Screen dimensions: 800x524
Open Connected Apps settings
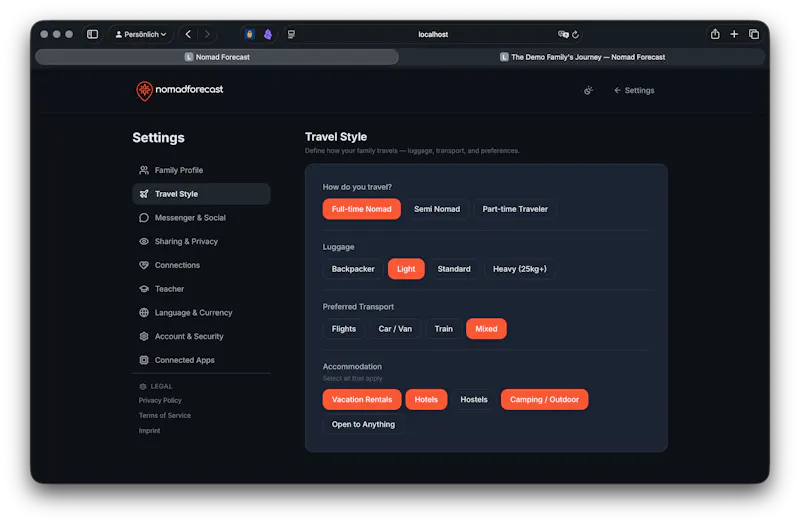click(201, 360)
